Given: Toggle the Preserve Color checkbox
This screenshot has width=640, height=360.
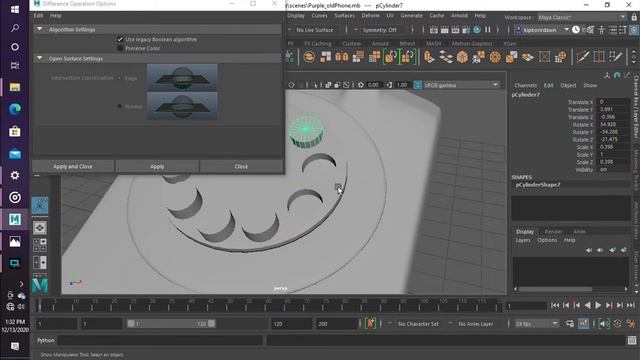Looking at the screenshot, I should tap(120, 48).
